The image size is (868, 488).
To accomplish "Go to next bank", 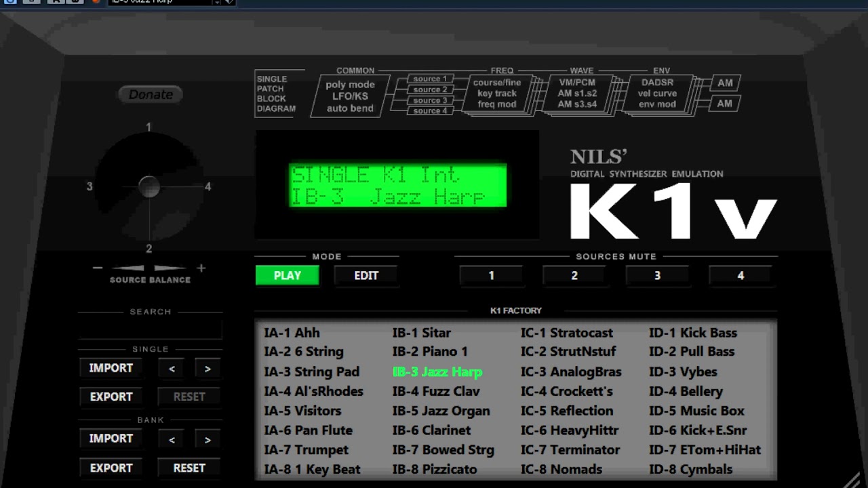I will (x=208, y=439).
